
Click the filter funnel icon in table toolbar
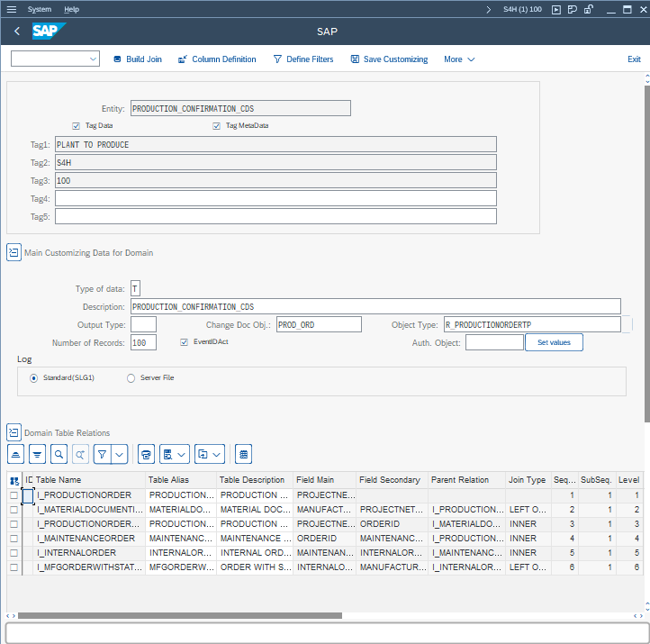(103, 454)
